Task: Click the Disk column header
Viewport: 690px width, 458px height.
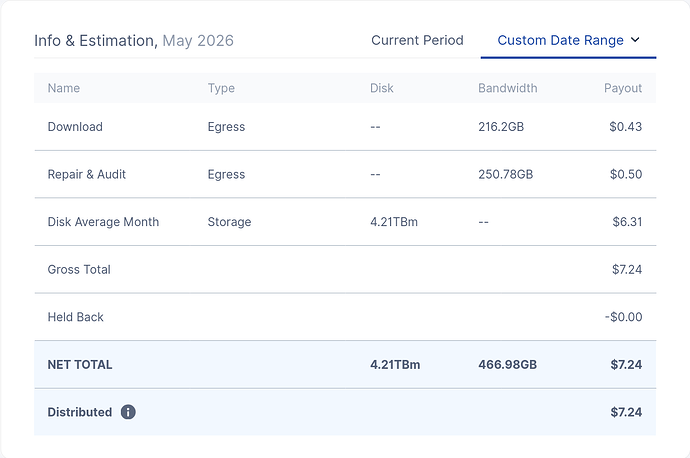Action: pos(382,88)
